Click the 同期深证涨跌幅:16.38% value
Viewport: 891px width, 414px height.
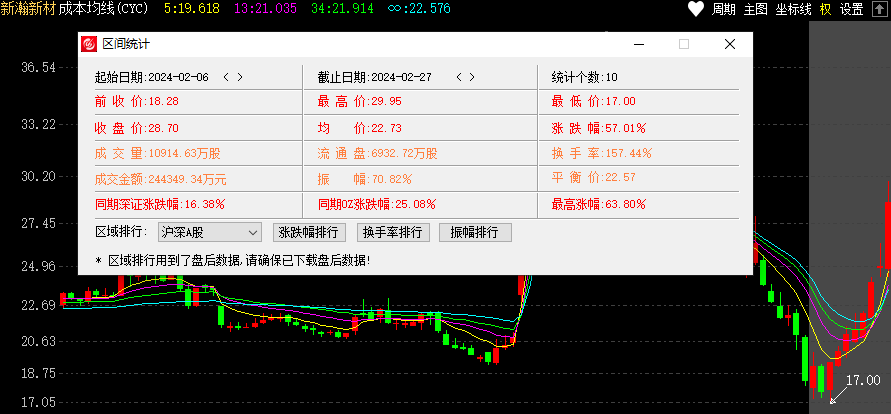pos(160,204)
